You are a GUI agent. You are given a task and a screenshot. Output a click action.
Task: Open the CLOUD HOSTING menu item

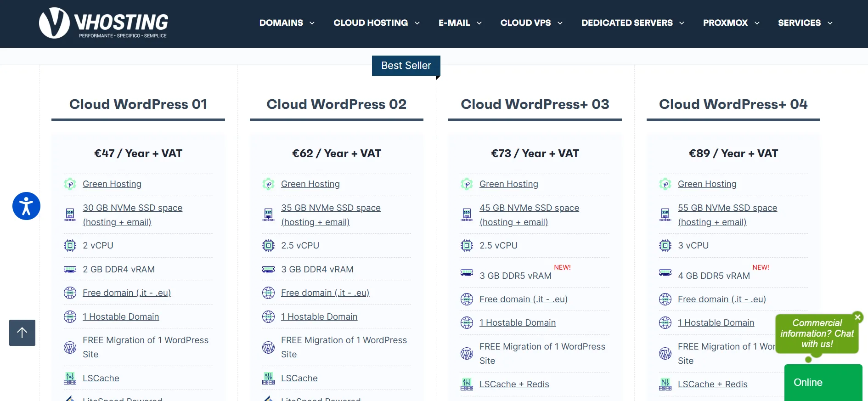coord(371,23)
